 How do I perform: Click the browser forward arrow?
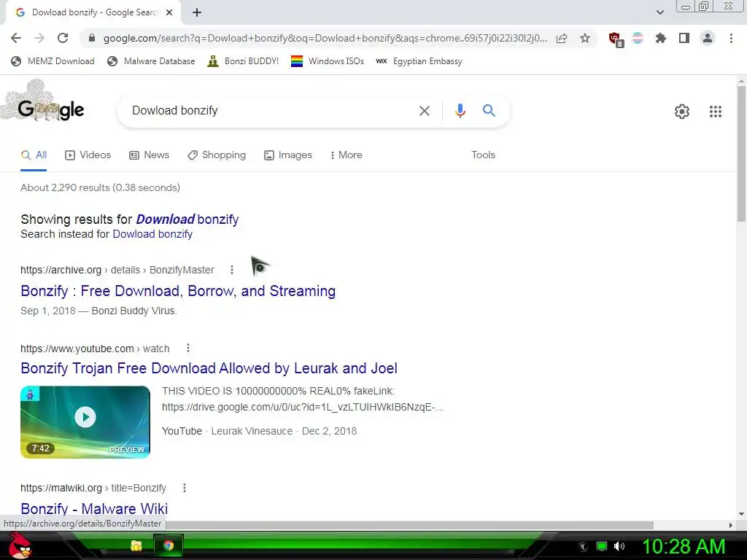click(x=39, y=38)
